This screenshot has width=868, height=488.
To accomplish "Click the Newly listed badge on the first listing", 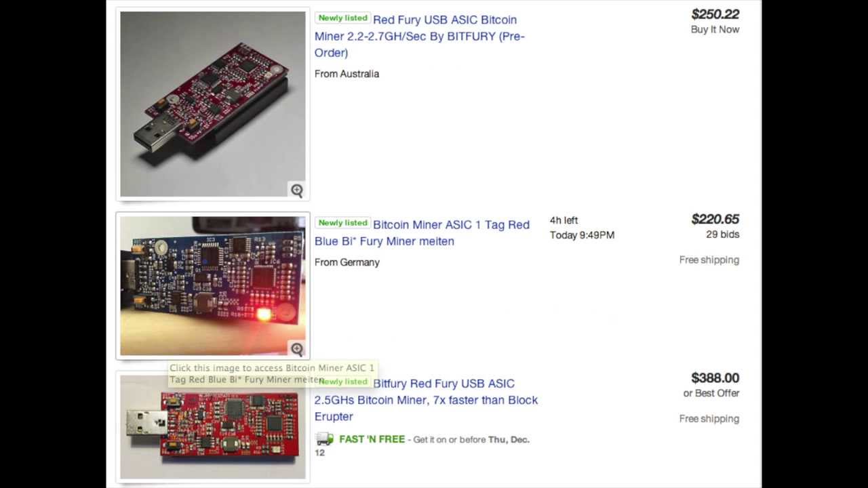I will point(342,18).
